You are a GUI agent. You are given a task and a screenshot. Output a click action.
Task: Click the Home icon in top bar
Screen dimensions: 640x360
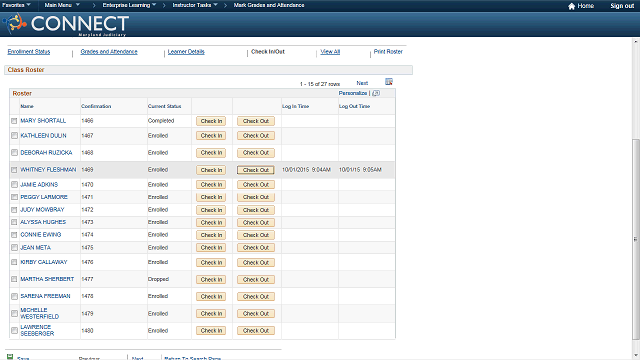(571, 6)
